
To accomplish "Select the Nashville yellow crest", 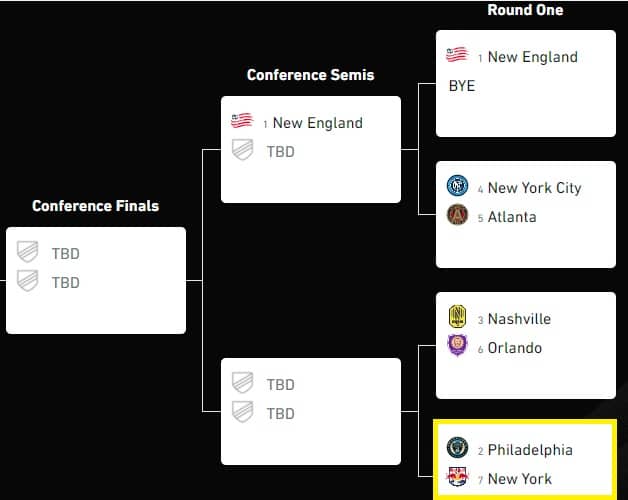I will point(457,318).
